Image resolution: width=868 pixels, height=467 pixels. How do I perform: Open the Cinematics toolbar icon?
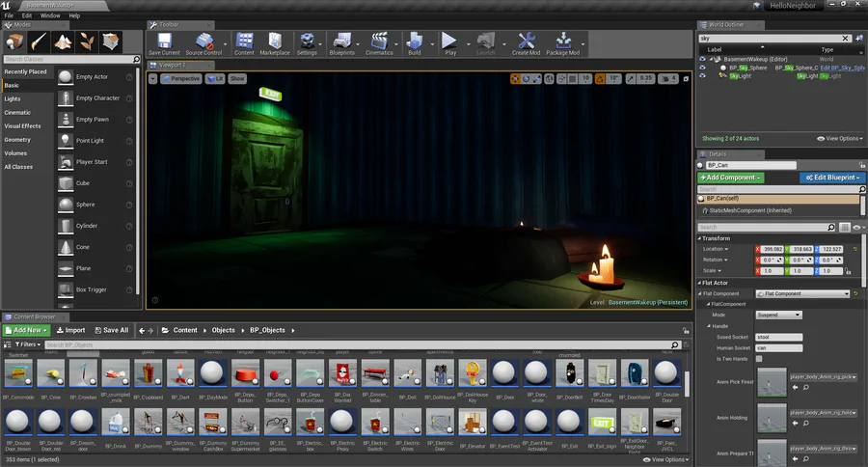379,43
